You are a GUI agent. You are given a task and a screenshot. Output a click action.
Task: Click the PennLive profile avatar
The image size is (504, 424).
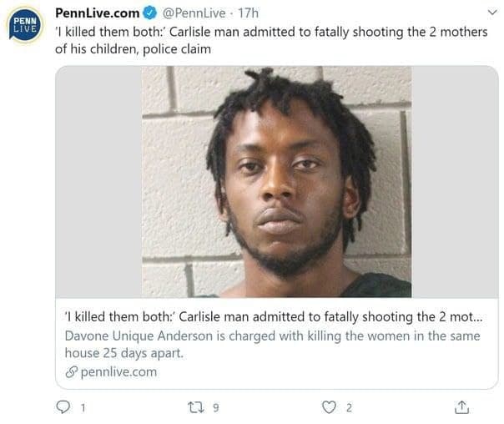click(25, 25)
